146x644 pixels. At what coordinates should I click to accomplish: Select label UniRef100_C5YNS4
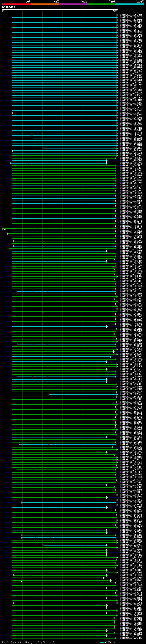131,65
